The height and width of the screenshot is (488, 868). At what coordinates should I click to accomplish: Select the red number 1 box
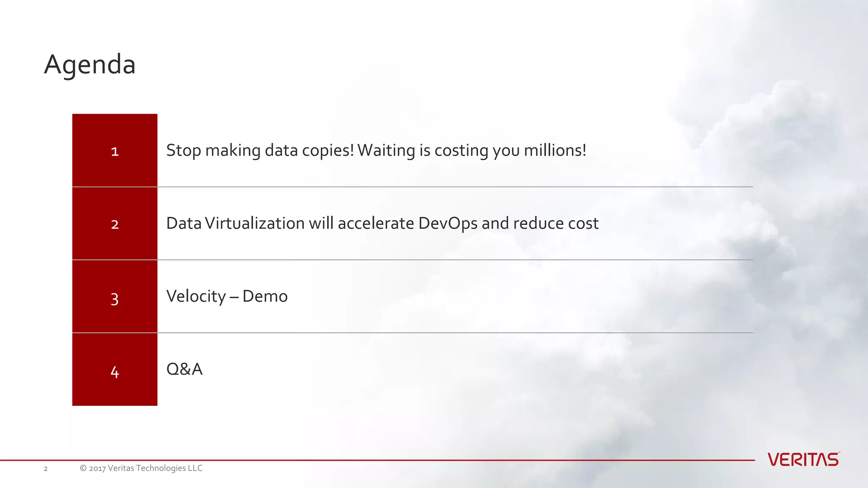[115, 150]
